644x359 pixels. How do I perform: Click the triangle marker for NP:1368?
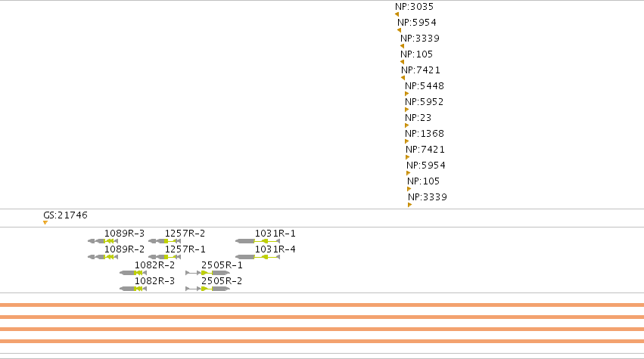pyautogui.click(x=406, y=141)
